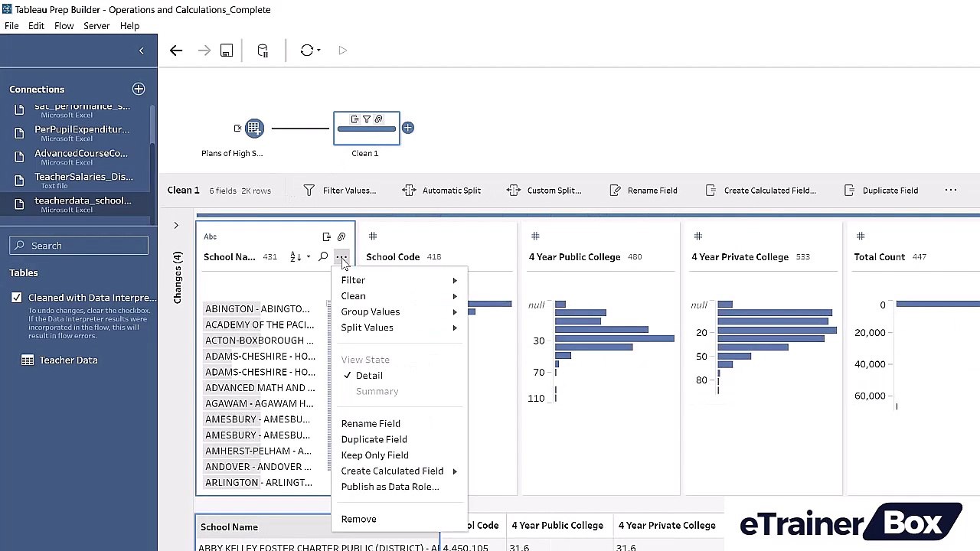Select the ACADEMY OF THE PACI... value
This screenshot has height=551, width=980.
click(x=260, y=324)
